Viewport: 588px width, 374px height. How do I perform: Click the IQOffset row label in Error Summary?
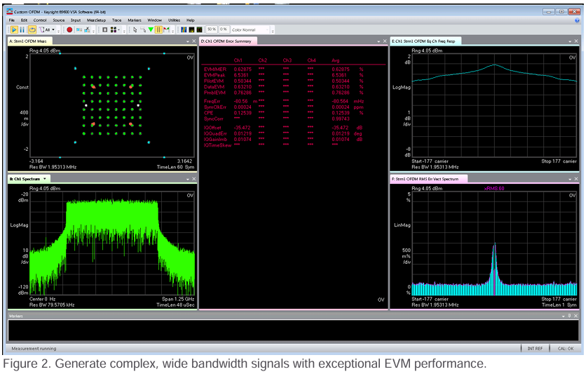pos(212,128)
